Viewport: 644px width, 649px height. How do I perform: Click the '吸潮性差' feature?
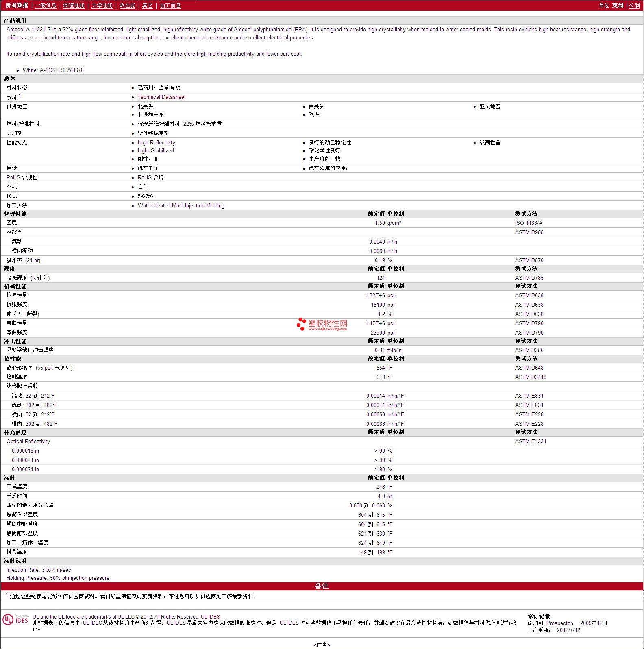[490, 142]
